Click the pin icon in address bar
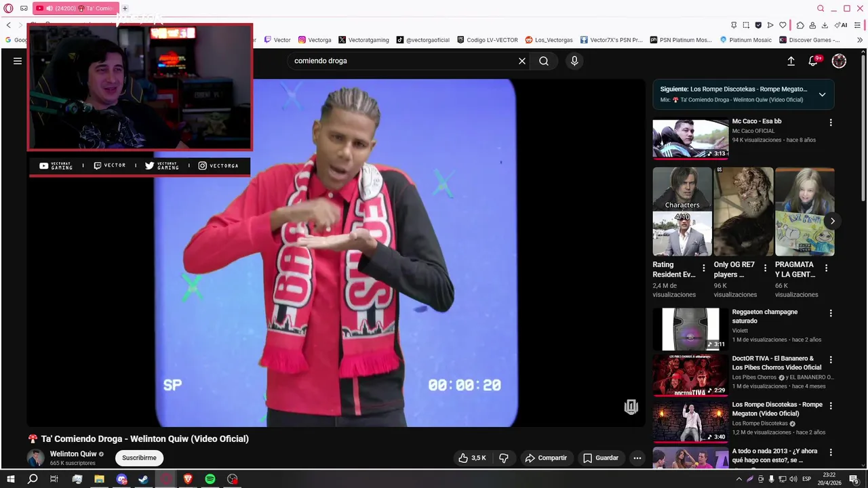868x488 pixels. [x=734, y=25]
